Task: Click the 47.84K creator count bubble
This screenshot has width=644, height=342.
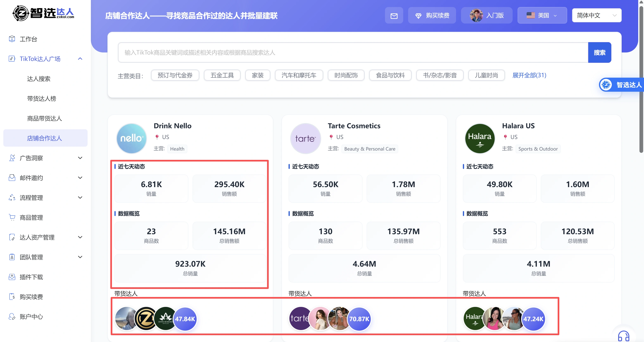Action: pos(185,319)
